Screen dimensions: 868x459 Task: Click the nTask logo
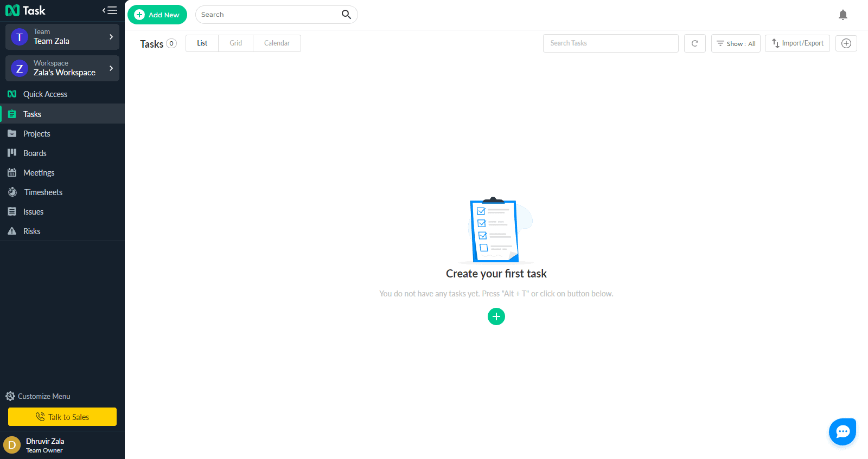coord(25,10)
